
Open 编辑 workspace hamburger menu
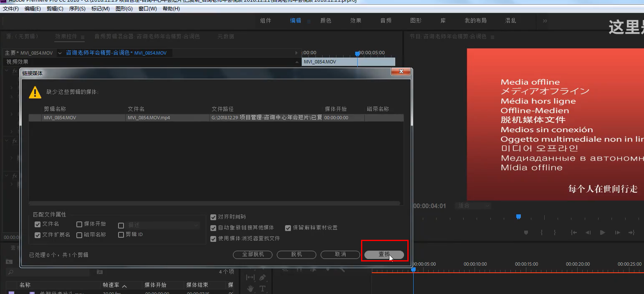(x=309, y=21)
